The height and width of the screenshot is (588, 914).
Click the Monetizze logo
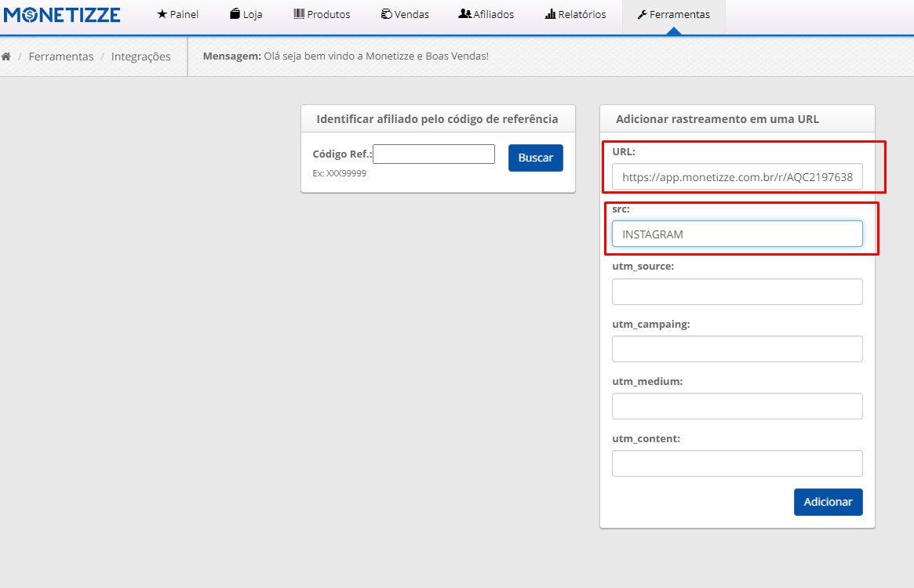coord(63,14)
